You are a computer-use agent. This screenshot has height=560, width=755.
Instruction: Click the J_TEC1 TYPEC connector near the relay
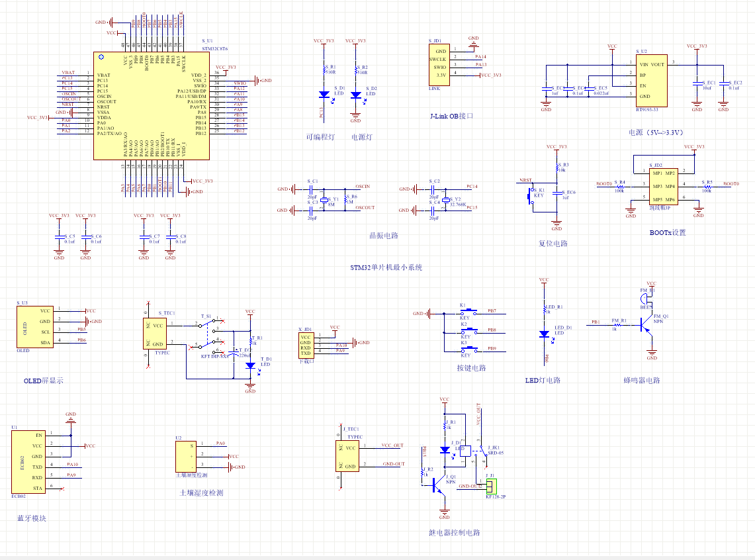[350, 455]
